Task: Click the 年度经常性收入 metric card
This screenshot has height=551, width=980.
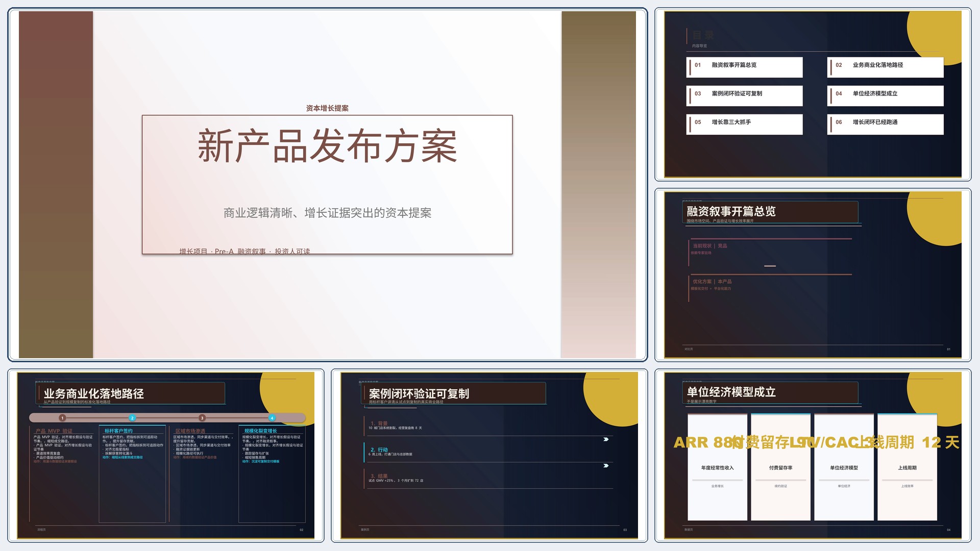Action: pos(717,467)
